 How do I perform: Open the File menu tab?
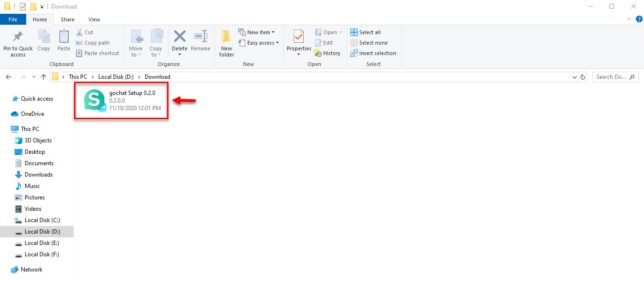coord(13,19)
